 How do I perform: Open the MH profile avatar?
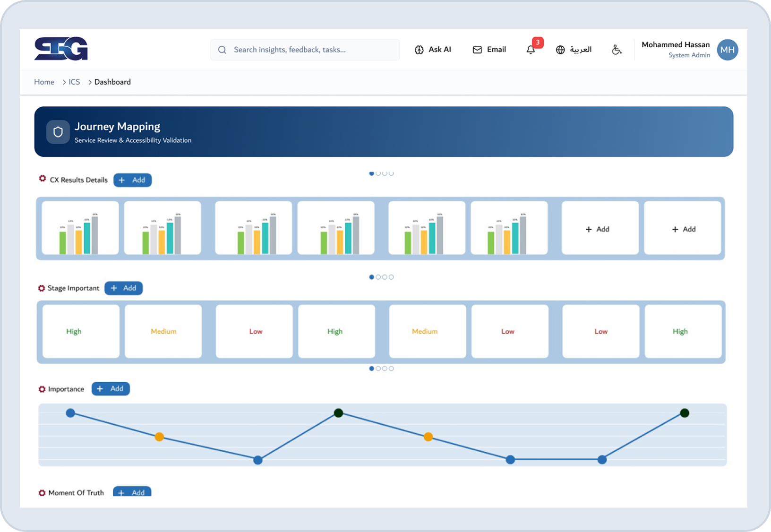(x=727, y=50)
